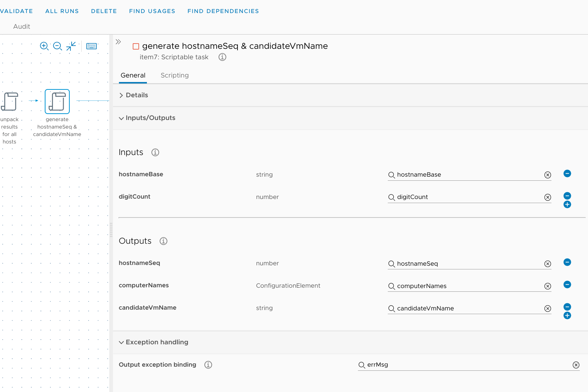Collapse the side panel with double chevron
Viewport: 588px width, 392px height.
(x=118, y=42)
